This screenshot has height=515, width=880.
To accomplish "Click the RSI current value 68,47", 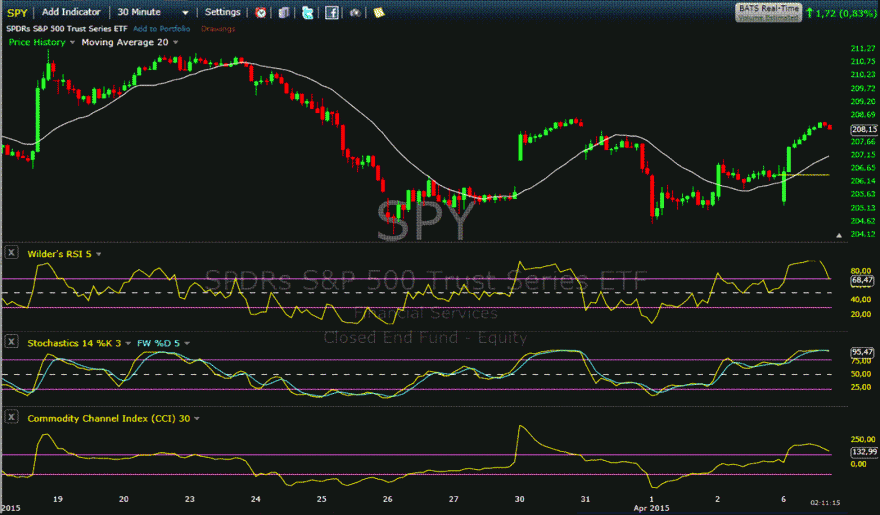I will pyautogui.click(x=864, y=279).
